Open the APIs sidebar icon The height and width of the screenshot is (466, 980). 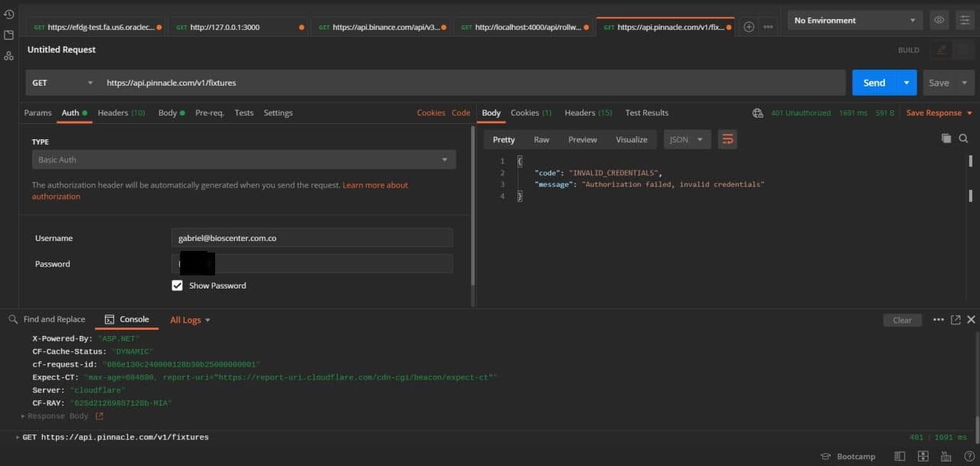click(x=8, y=56)
